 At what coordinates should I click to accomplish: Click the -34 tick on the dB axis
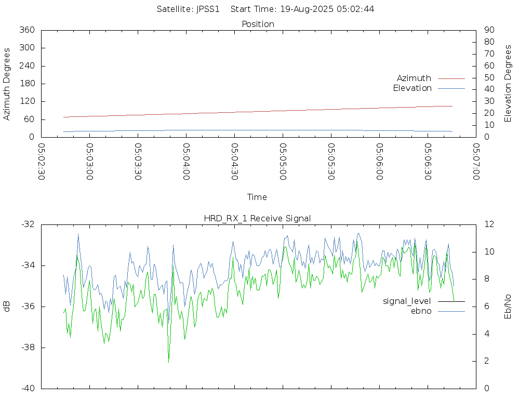28,265
